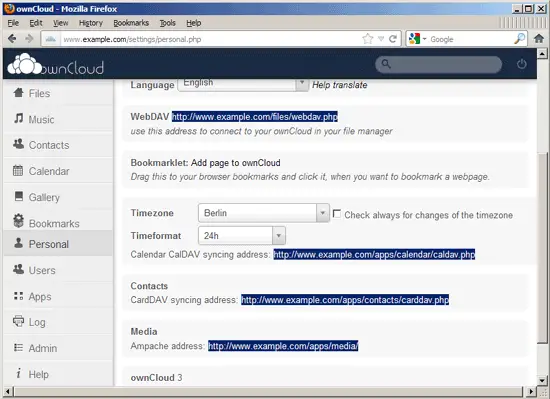Bookmark this page with the star icon
Image resolution: width=550 pixels, height=399 pixels.
point(368,39)
